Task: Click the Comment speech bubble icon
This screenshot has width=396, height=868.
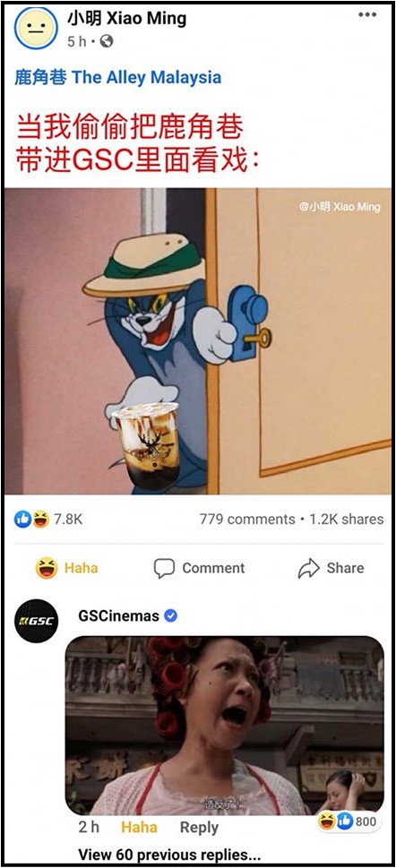Action: click(x=164, y=568)
